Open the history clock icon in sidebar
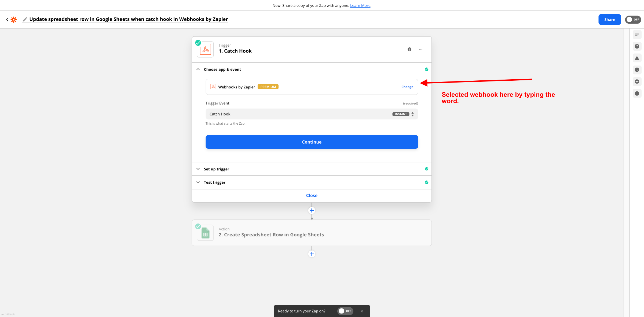 tap(637, 70)
